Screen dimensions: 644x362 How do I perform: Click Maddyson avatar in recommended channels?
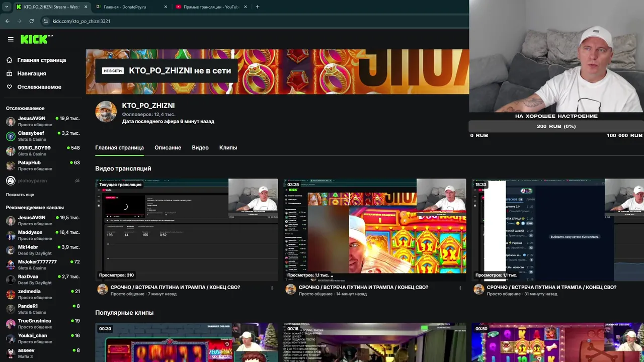pos(11,235)
